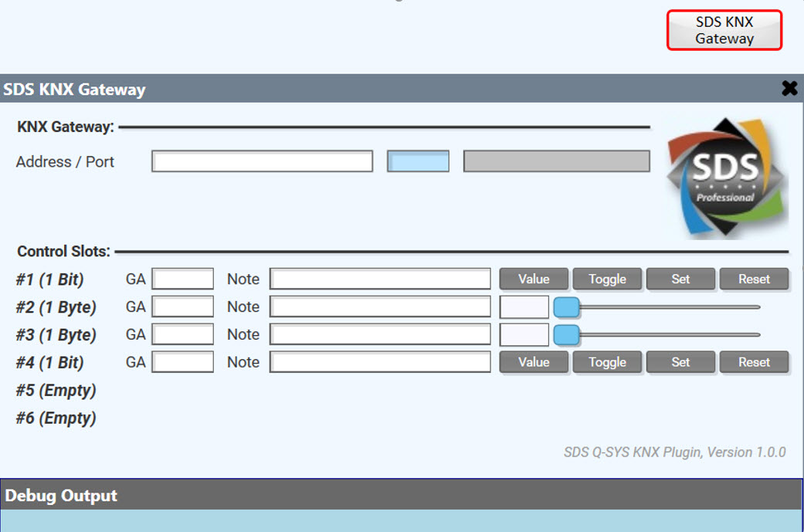Viewport: 804px width, 532px height.
Task: Click the SDS Professional logo
Action: pyautogui.click(x=727, y=178)
